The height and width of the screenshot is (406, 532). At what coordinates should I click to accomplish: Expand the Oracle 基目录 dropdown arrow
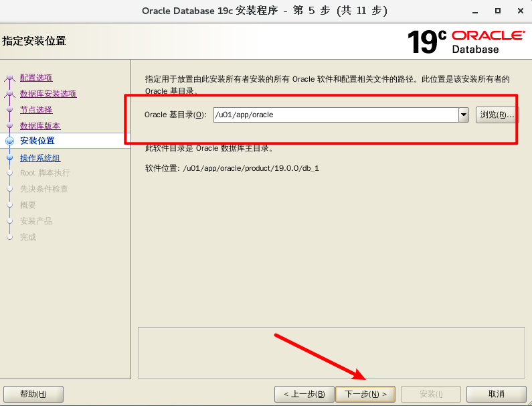(463, 115)
